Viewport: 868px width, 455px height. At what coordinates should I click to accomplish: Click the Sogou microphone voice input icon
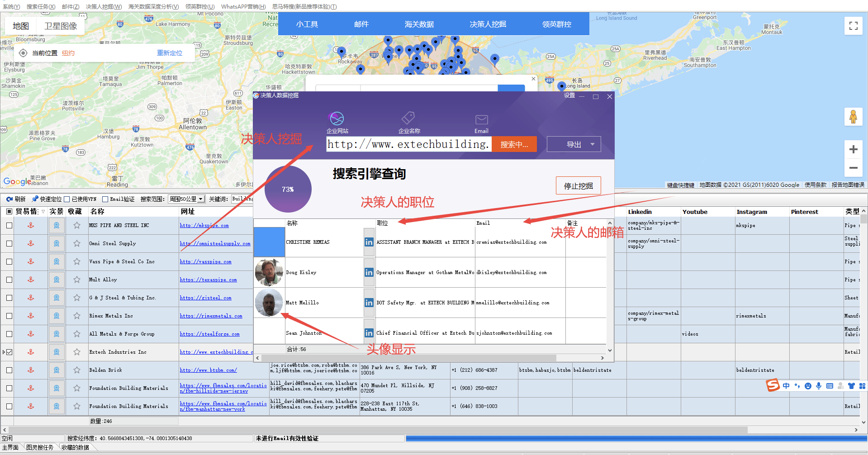[x=819, y=386]
